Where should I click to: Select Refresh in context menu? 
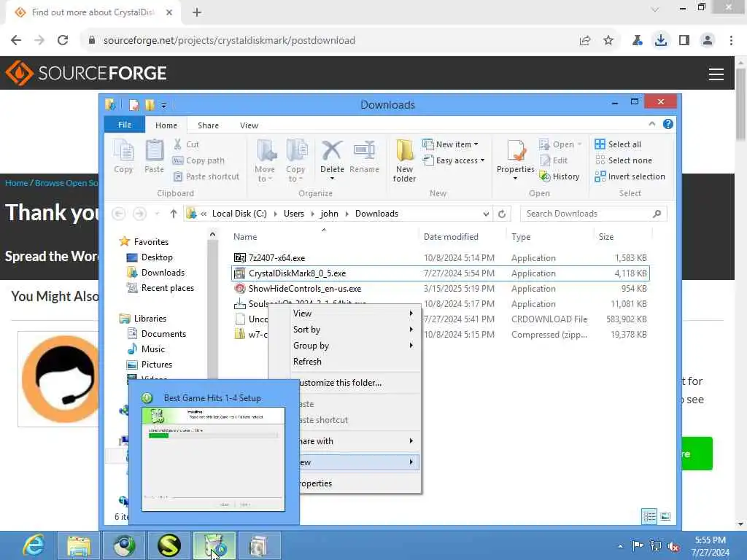pos(354,362)
